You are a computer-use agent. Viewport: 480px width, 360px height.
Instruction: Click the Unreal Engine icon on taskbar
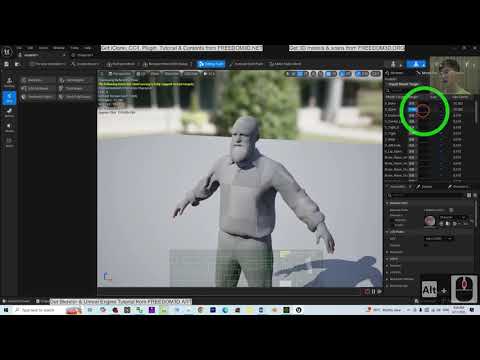point(298,310)
